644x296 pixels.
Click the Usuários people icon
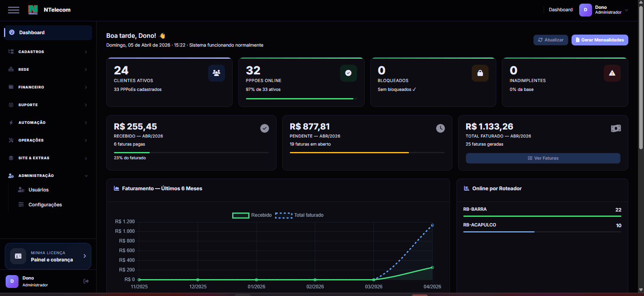(x=21, y=190)
